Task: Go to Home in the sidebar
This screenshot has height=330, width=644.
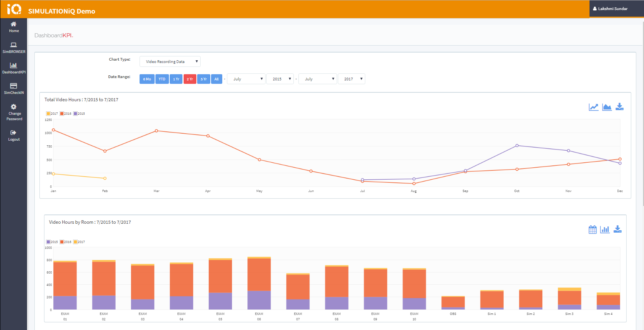Action: (x=14, y=27)
